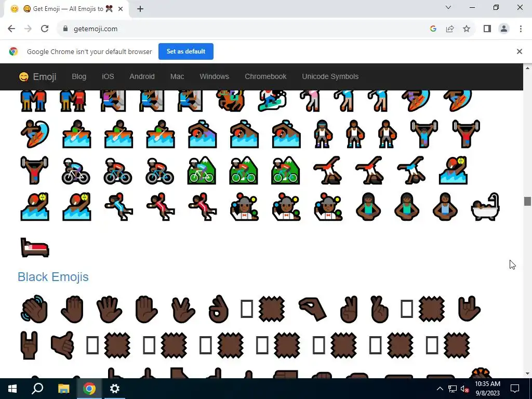Open the Emoji home logo link
The width and height of the screenshot is (532, 399).
coord(37,77)
